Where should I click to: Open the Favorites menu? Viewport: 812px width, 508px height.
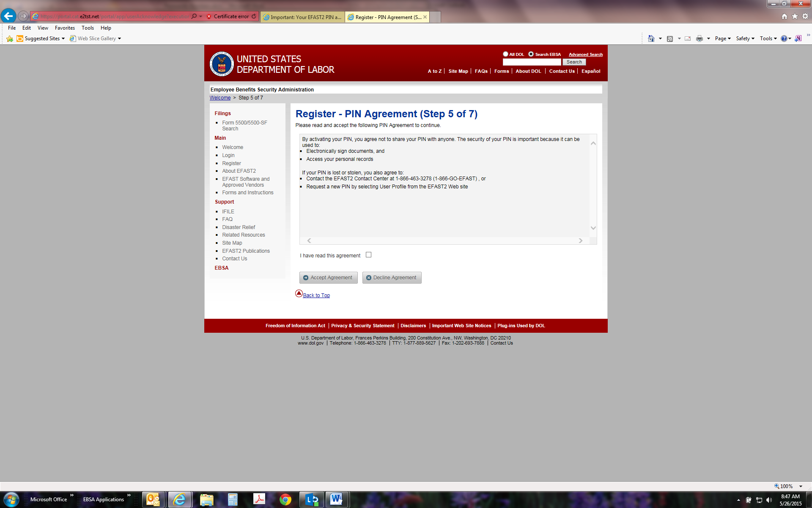[65, 28]
